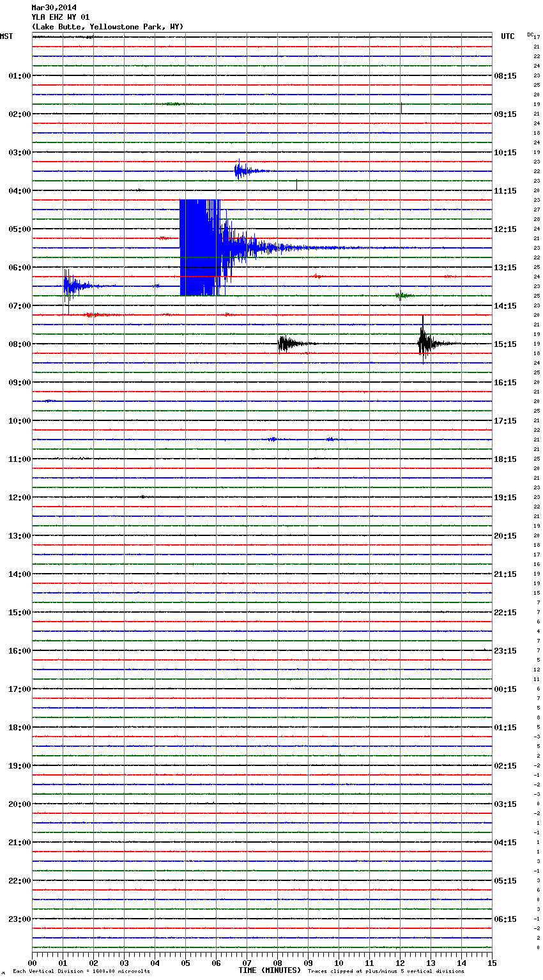Click minute tick label 15 on bottom axis
Image resolution: width=543 pixels, height=980 pixels.
pyautogui.click(x=492, y=963)
